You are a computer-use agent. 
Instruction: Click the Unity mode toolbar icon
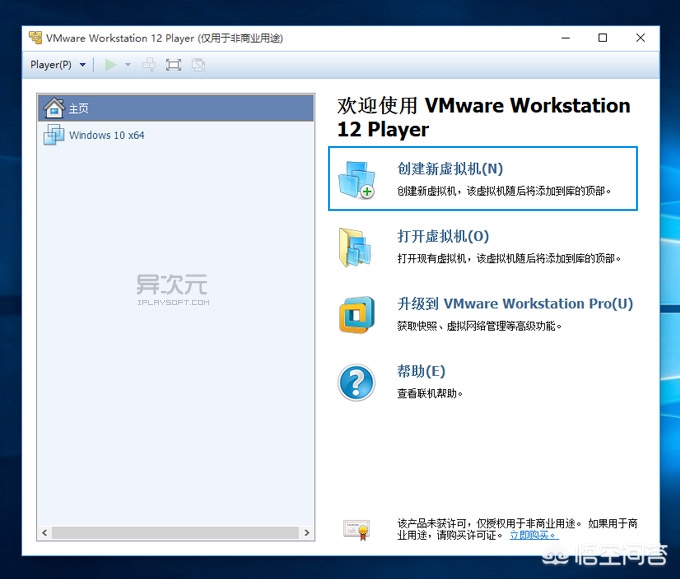199,65
